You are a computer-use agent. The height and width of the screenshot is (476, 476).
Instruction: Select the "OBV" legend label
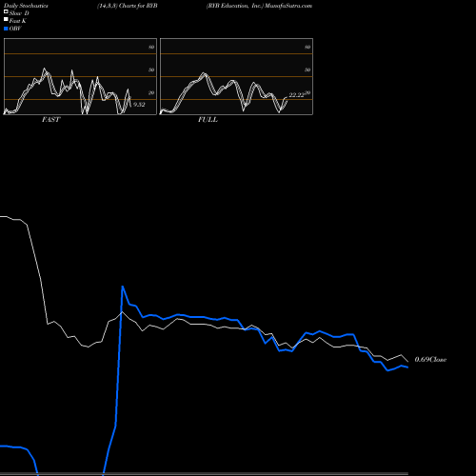(x=15, y=29)
